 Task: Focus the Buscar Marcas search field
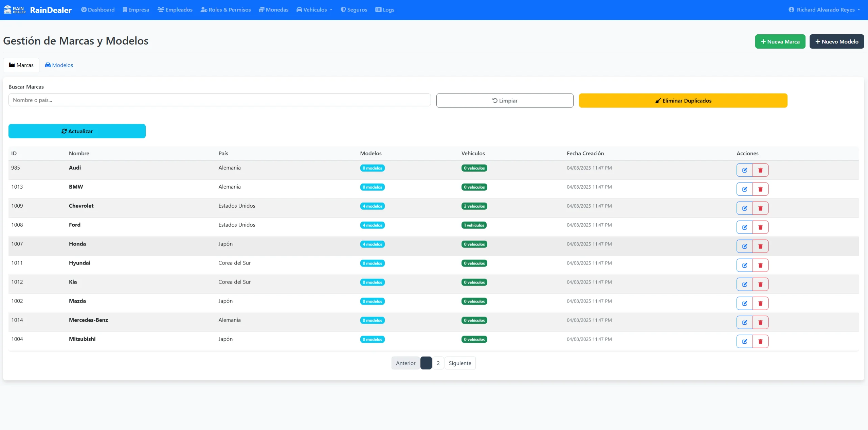(219, 100)
